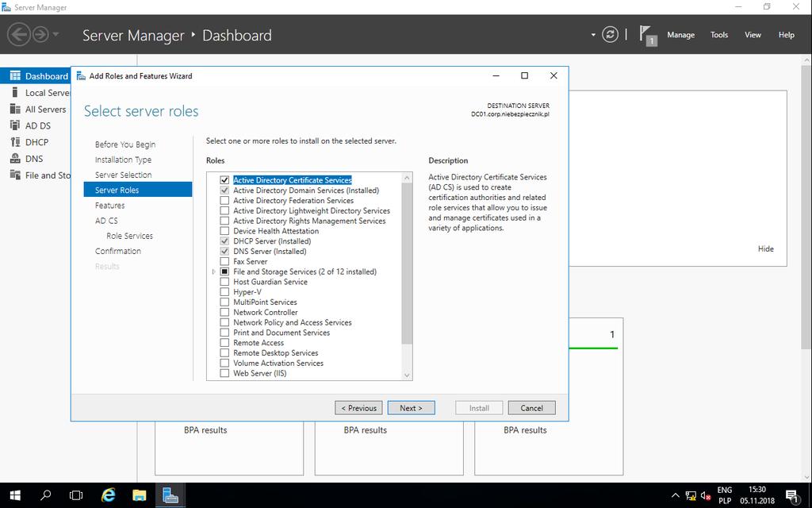Open the Tools menu
Screen dimensions: 812x508
coord(718,35)
